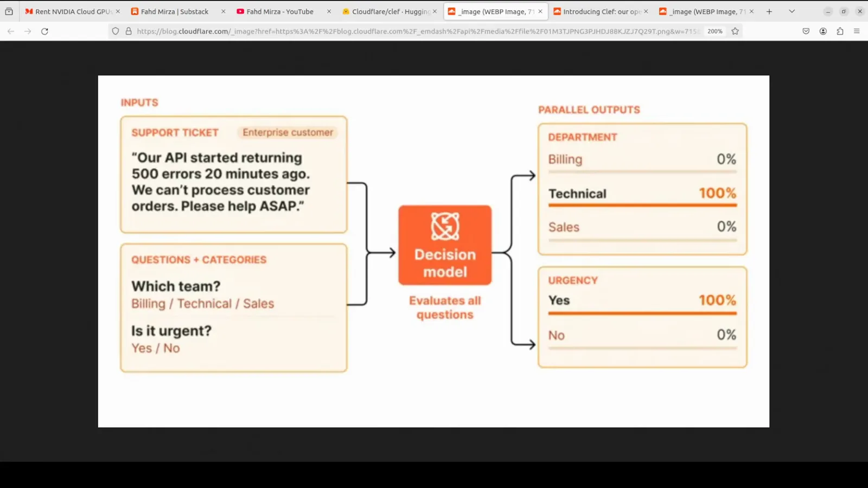Go back with the back arrow
The width and height of the screenshot is (868, 488).
tap(11, 31)
